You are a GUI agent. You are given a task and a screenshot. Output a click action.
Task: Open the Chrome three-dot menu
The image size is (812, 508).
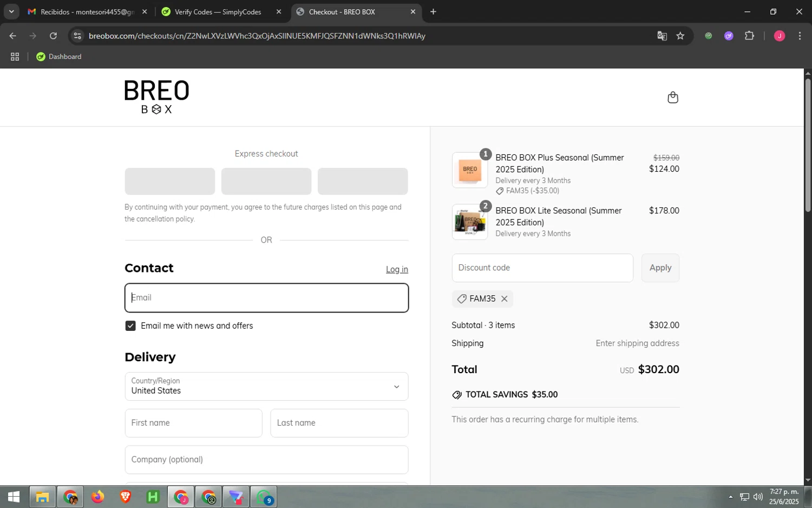tap(800, 36)
